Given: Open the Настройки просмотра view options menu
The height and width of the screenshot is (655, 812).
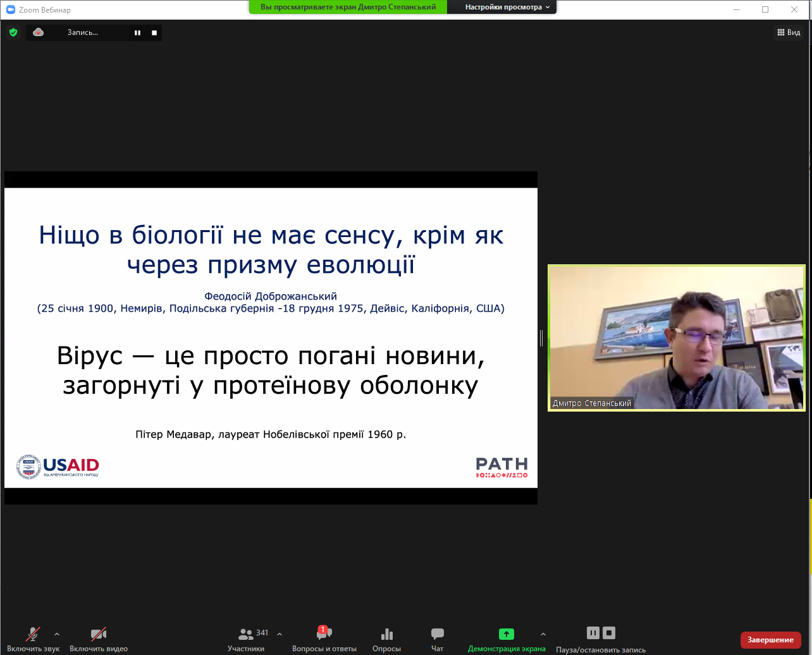Looking at the screenshot, I should point(507,7).
